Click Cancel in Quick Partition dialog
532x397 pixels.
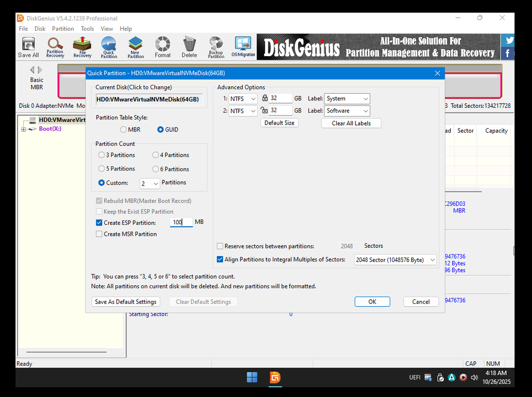(421, 302)
